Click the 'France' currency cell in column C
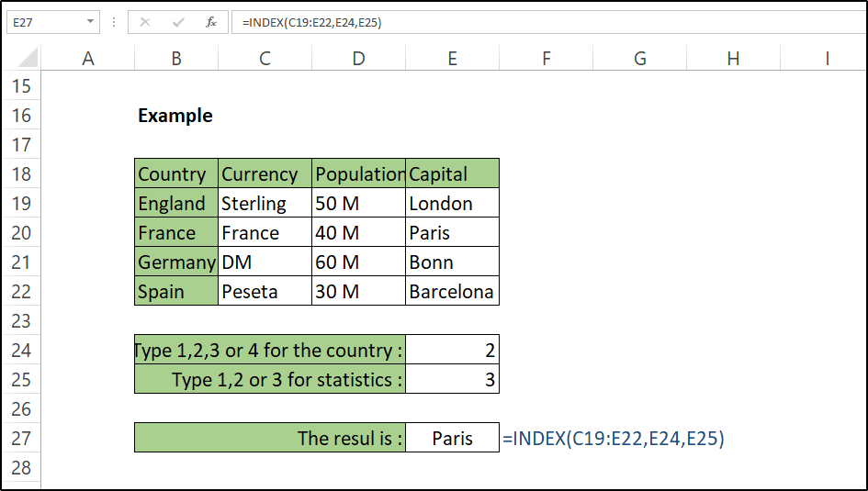868x491 pixels. tap(265, 232)
